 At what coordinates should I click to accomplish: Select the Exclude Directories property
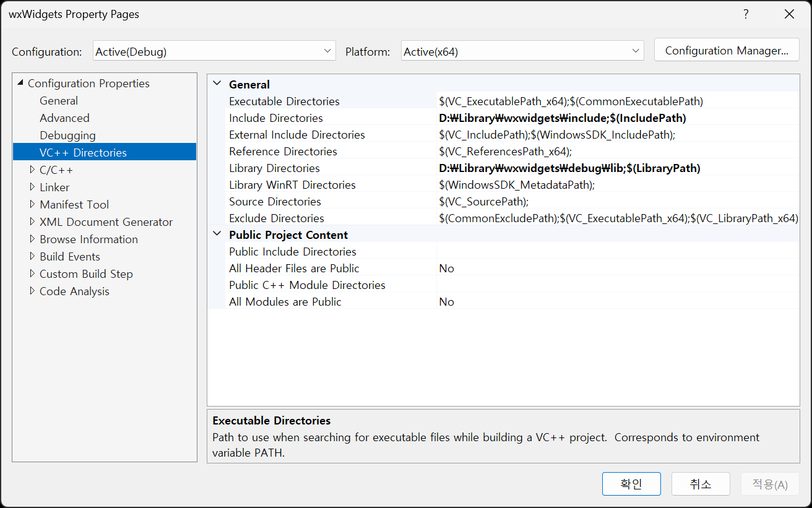tap(277, 218)
